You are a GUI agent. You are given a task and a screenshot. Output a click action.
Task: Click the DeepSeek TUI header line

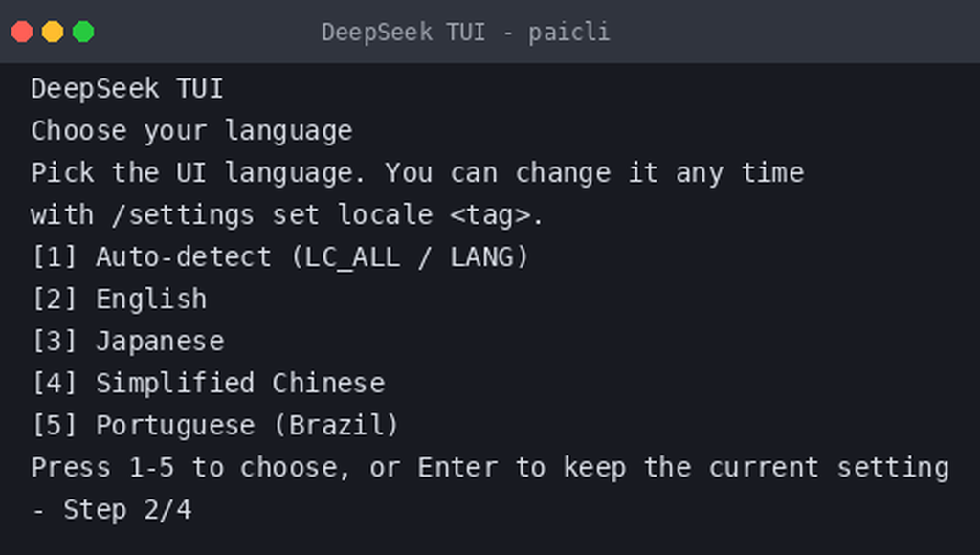click(127, 89)
